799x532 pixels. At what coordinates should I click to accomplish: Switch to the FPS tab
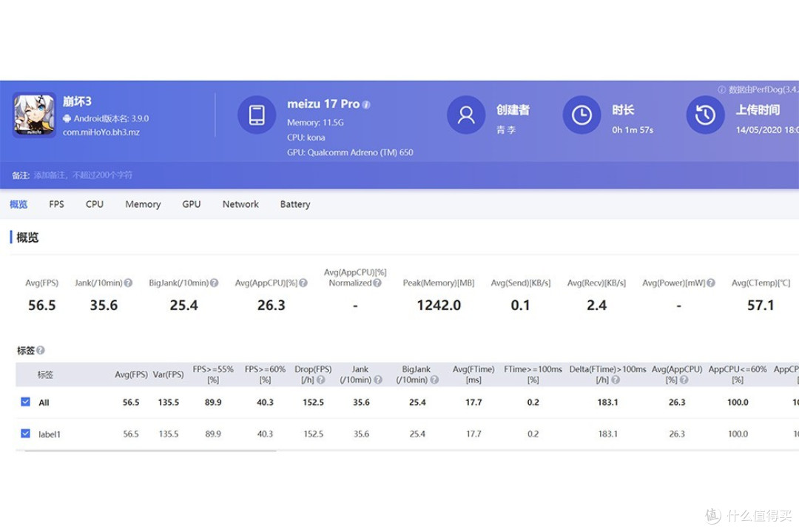[56, 204]
